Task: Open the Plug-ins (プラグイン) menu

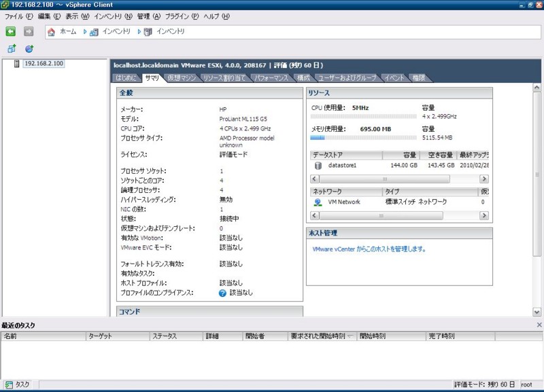Action: click(x=182, y=16)
